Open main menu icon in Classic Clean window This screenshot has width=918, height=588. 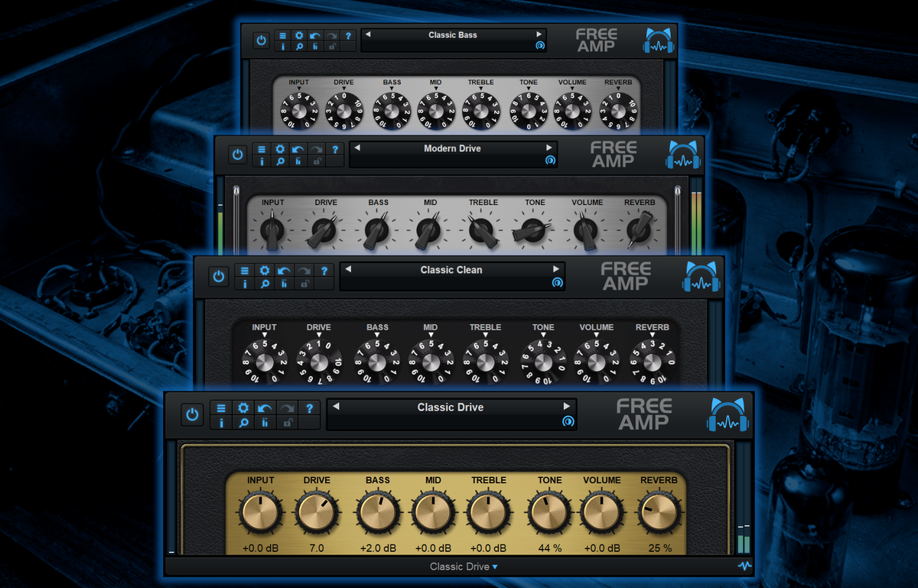click(245, 271)
